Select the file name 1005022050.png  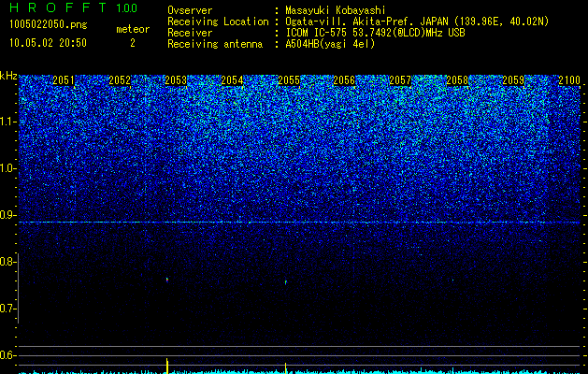(49, 24)
